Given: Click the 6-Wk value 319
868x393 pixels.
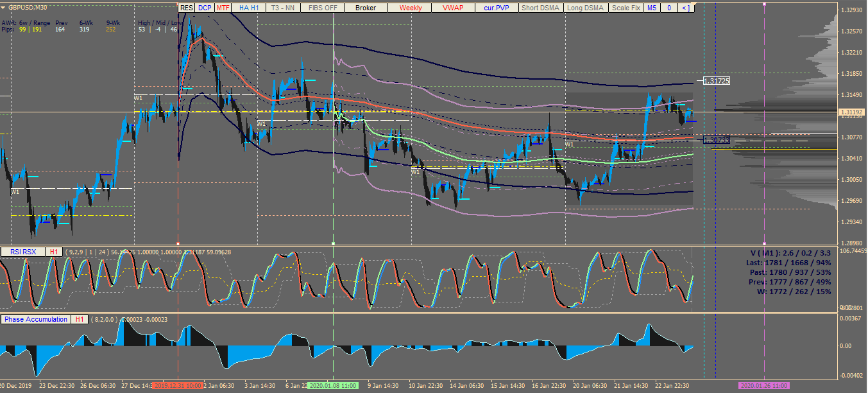Looking at the screenshot, I should point(84,30).
